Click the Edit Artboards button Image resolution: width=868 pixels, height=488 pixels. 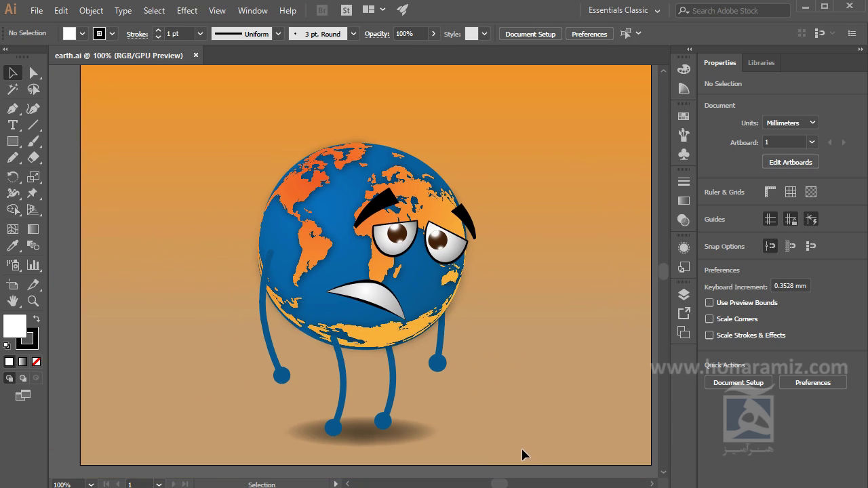point(790,162)
